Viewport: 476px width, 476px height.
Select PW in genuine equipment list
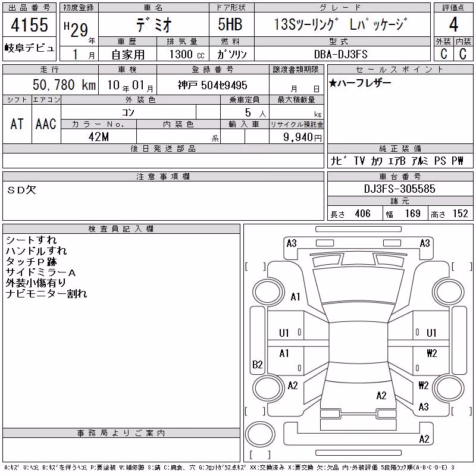tap(457, 161)
